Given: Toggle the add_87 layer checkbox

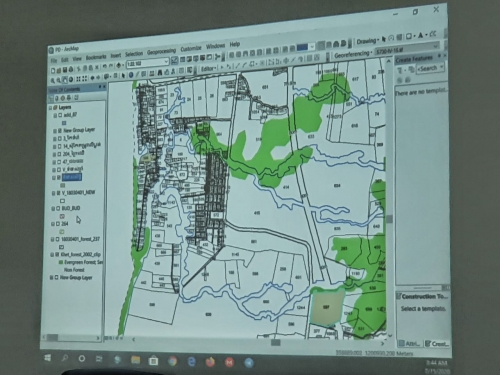Looking at the screenshot, I should pos(60,115).
